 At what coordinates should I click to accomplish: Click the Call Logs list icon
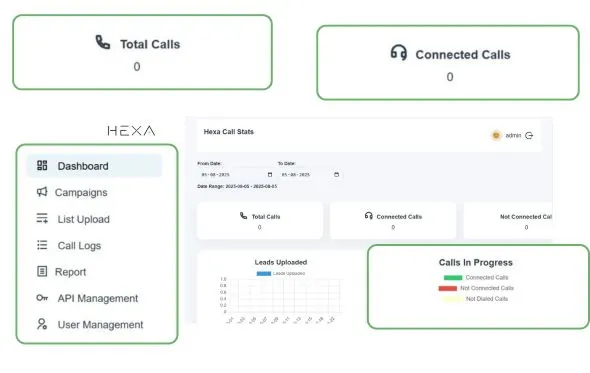click(x=42, y=245)
